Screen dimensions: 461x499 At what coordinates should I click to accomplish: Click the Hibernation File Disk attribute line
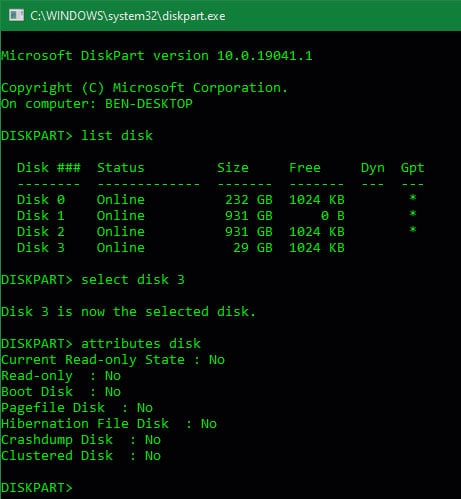[x=109, y=424]
